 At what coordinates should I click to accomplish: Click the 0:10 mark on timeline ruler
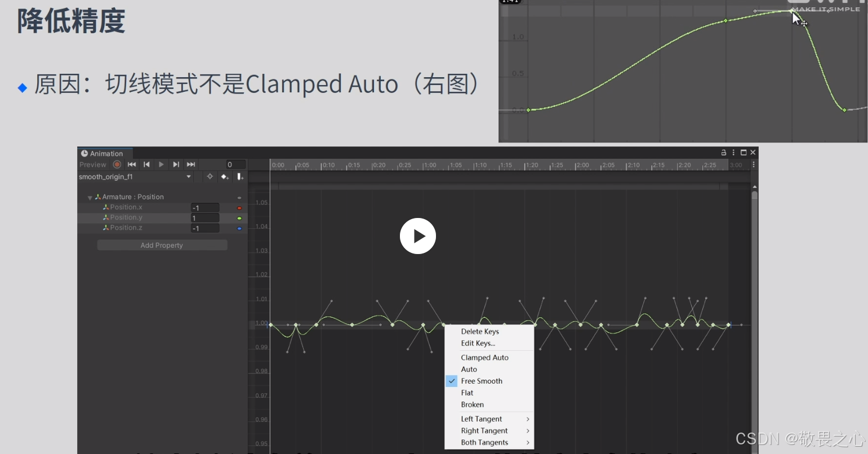[x=328, y=165]
